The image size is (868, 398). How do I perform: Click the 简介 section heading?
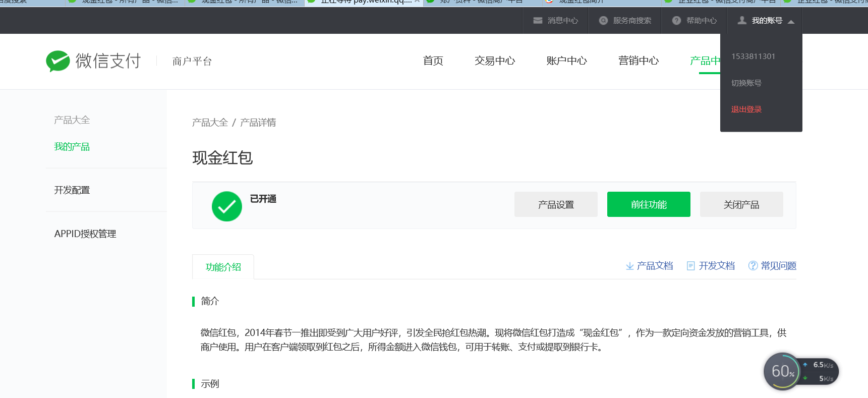click(x=210, y=301)
